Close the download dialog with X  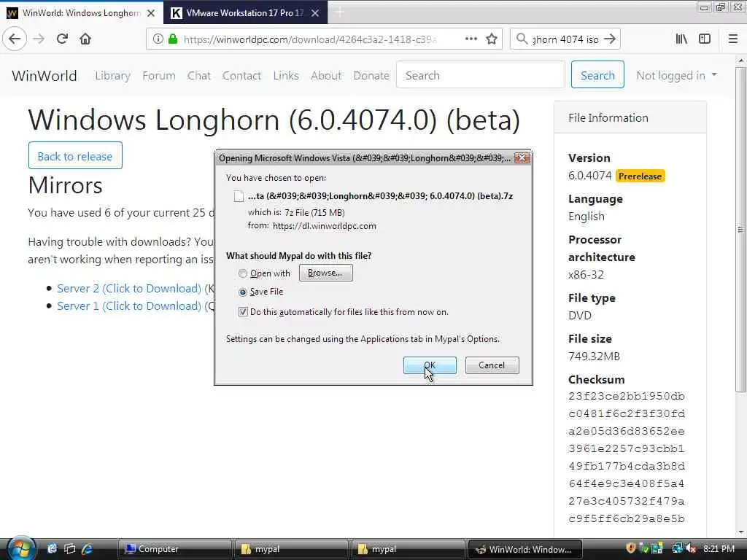(522, 157)
